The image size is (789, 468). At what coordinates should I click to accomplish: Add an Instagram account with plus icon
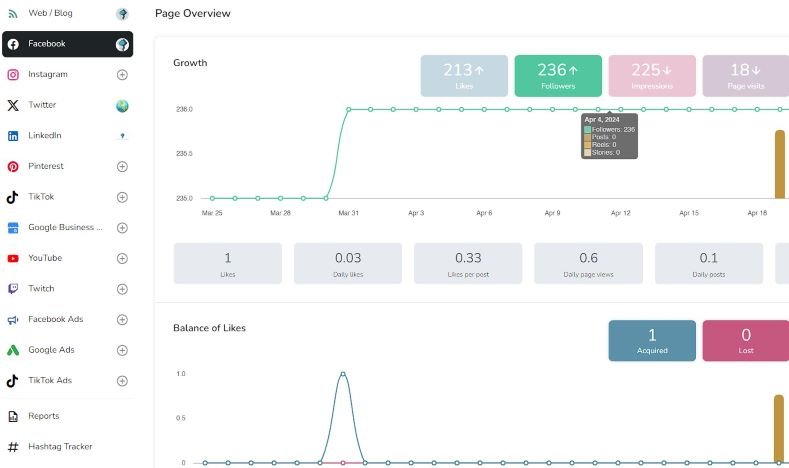click(122, 75)
